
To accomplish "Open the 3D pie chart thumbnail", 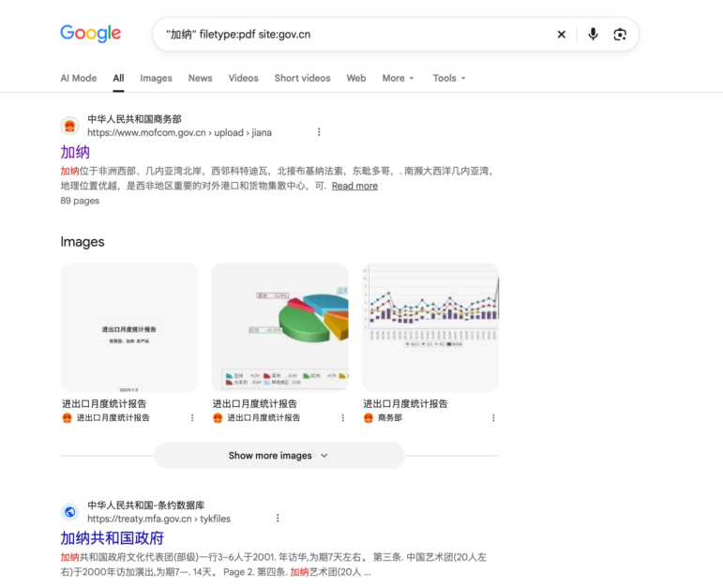I will [279, 327].
